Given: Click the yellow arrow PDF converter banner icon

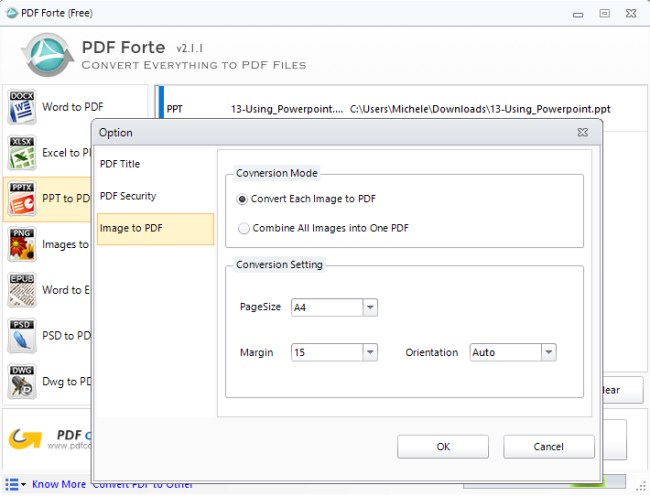Looking at the screenshot, I should coord(25,439).
